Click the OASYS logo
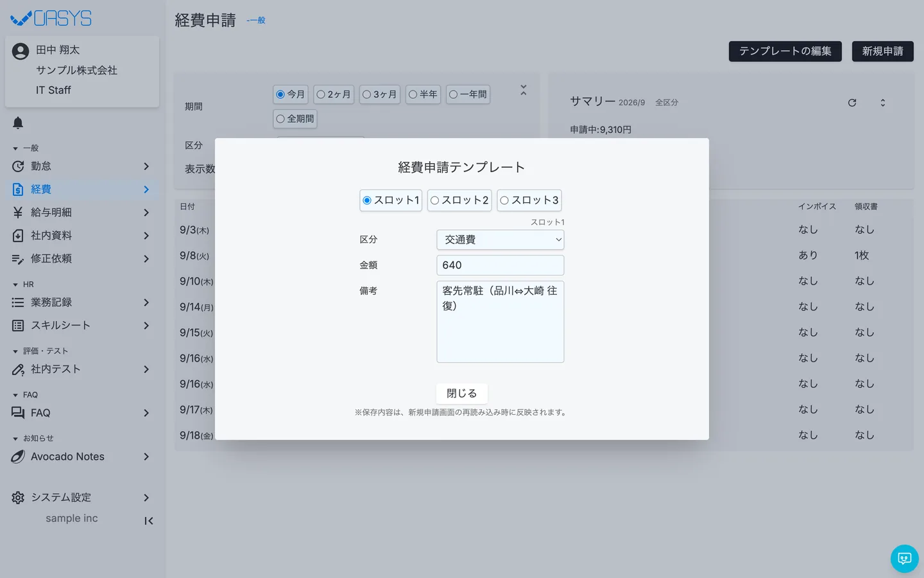 51,19
